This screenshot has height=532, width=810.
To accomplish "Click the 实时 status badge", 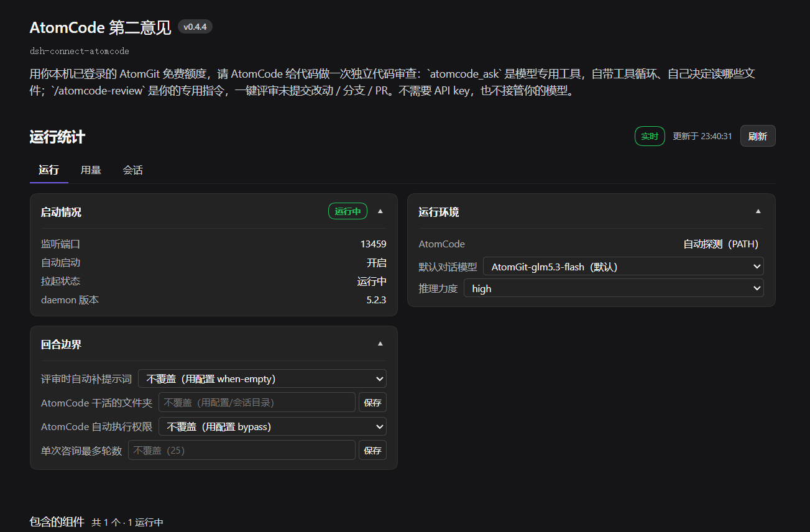I will [x=650, y=136].
